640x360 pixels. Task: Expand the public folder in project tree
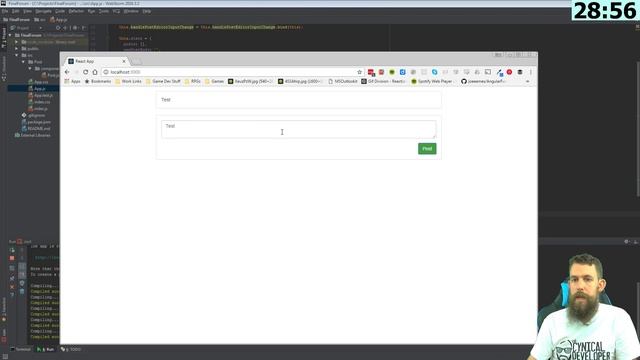point(17,49)
